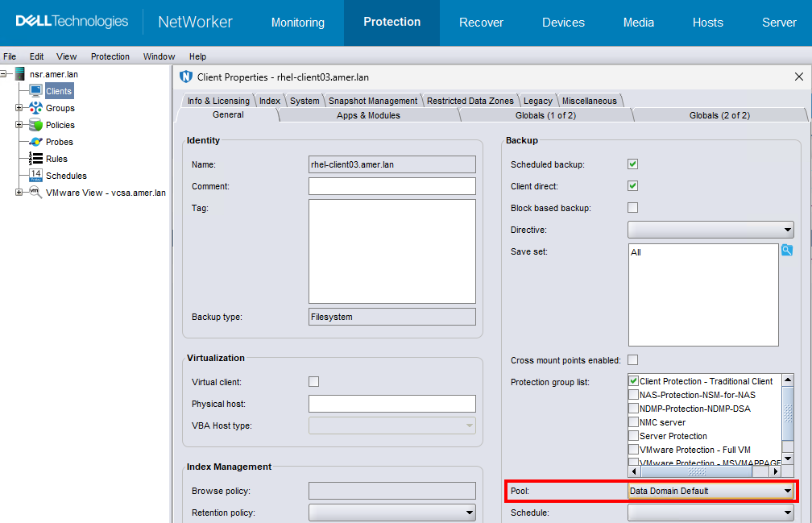Check the NMC server protection group
The width and height of the screenshot is (812, 523).
633,422
